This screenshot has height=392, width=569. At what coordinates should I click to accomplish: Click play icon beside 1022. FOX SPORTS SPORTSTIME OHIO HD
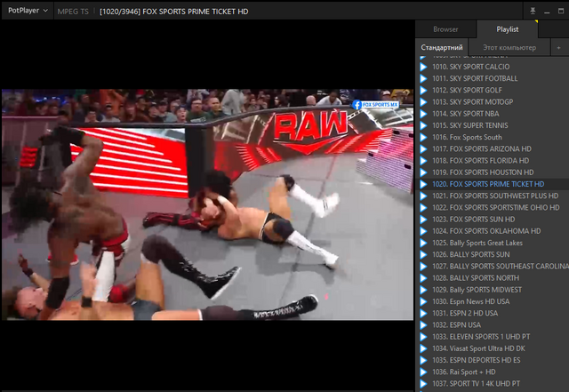423,208
